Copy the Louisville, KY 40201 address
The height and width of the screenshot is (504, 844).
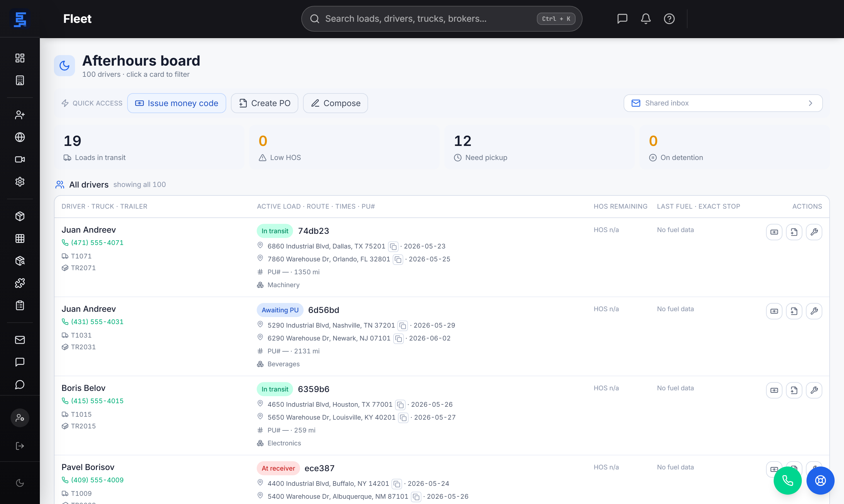[404, 418]
